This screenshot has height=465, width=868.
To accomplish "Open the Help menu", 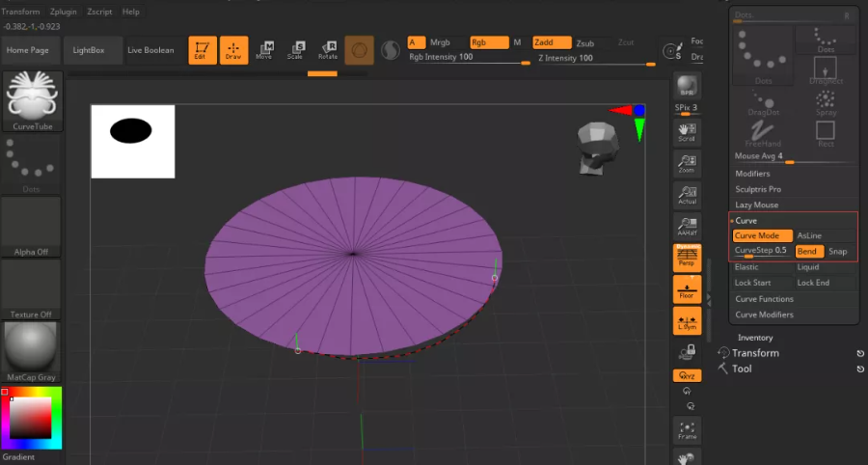I will point(130,12).
